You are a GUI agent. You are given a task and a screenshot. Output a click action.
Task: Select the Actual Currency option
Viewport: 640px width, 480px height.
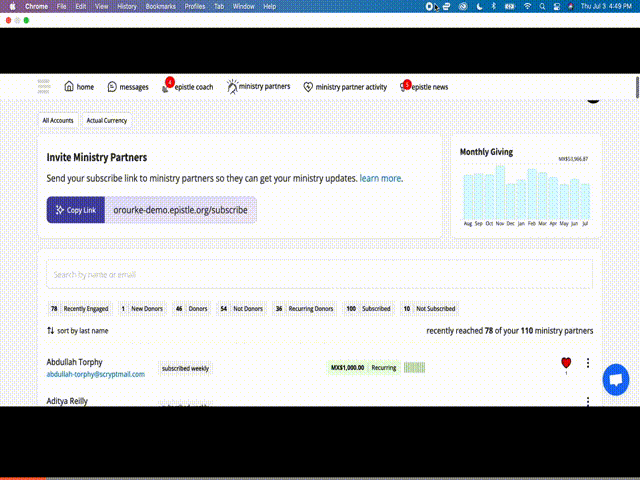[107, 120]
